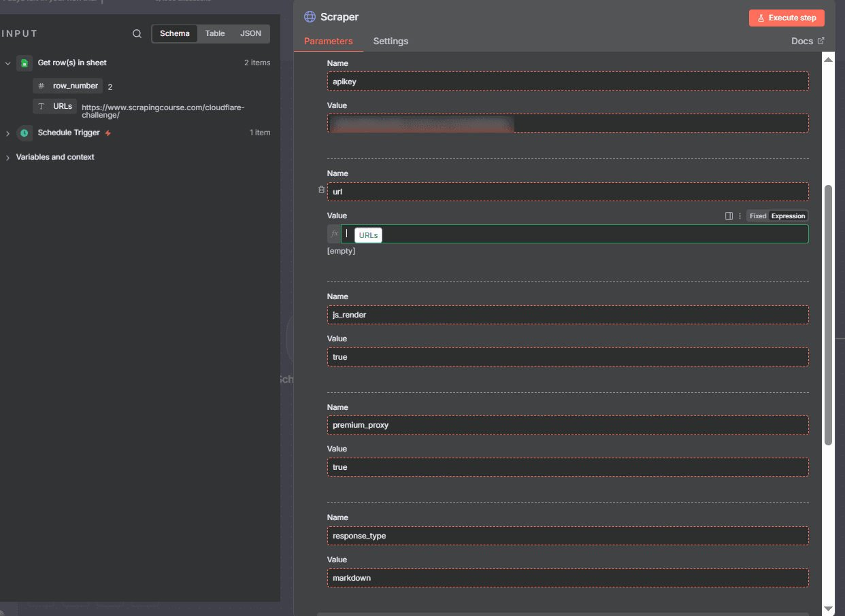845x616 pixels.
Task: Click the Value field containing markdown
Action: (568, 578)
